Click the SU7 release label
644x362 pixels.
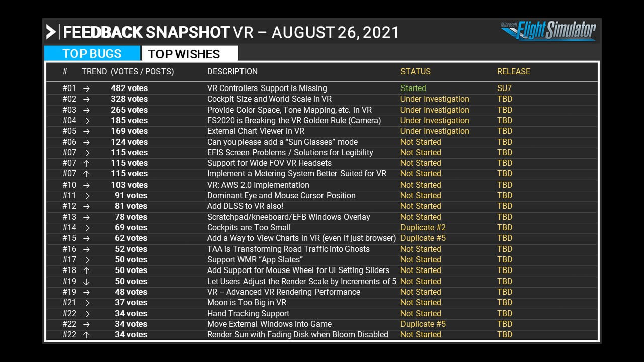(x=505, y=88)
